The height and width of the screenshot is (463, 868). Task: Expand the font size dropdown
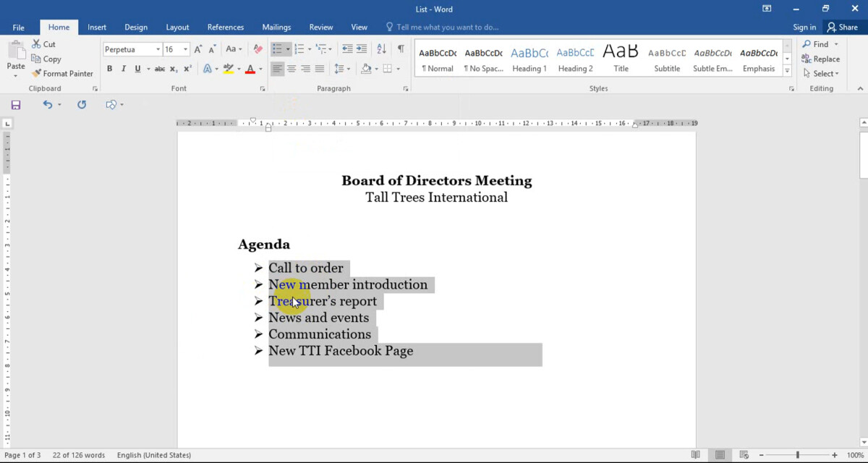pyautogui.click(x=185, y=49)
